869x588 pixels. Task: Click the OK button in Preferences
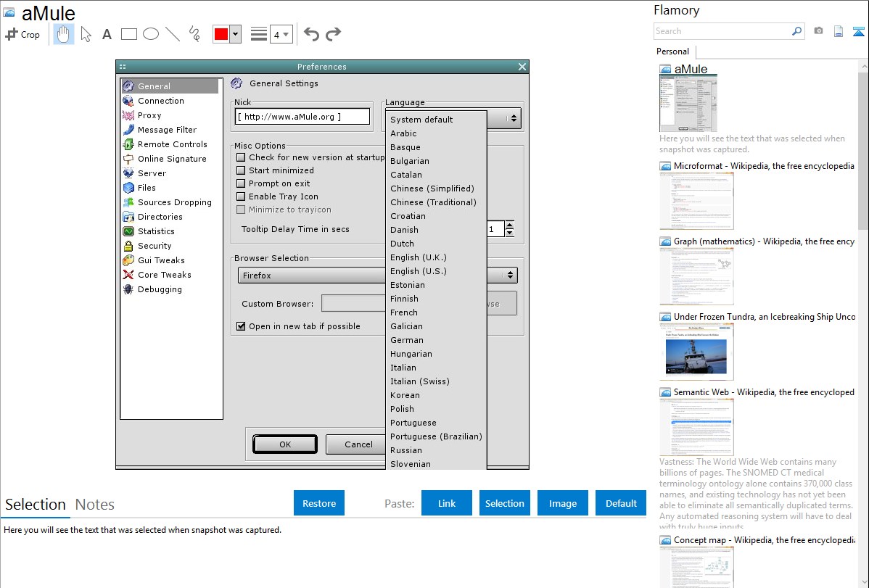click(x=285, y=444)
